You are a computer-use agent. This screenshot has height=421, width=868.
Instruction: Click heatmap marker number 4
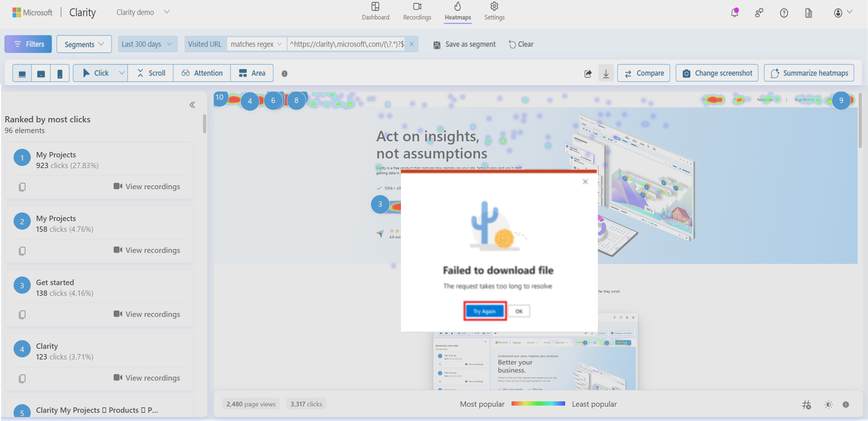point(250,101)
